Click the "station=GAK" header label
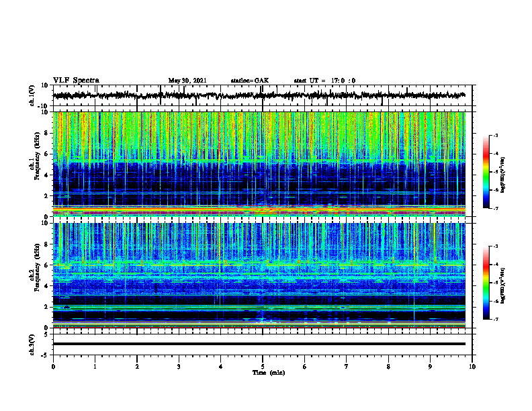The width and height of the screenshot is (532, 411). [250, 81]
